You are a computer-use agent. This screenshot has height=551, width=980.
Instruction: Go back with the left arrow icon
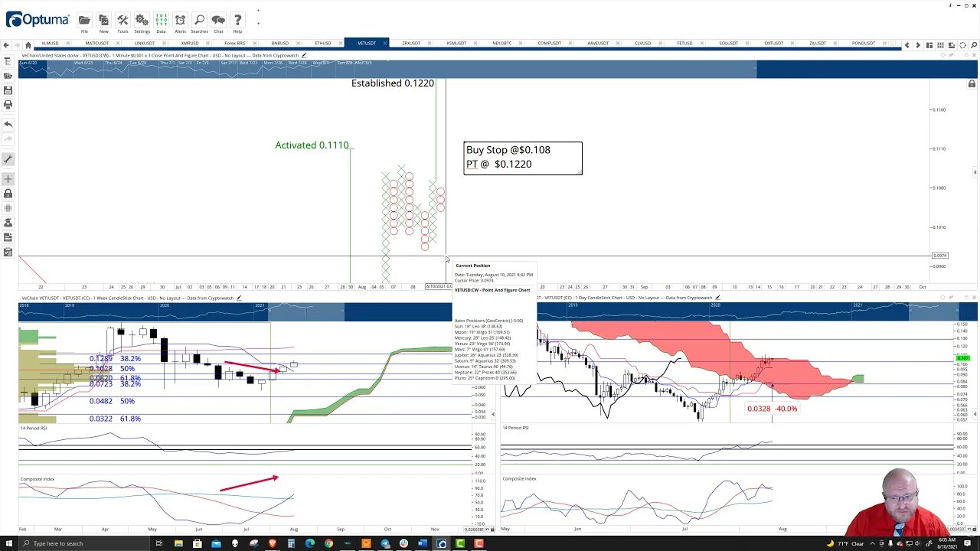[x=6, y=45]
